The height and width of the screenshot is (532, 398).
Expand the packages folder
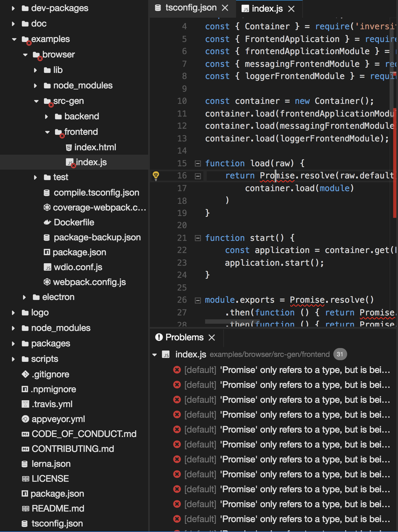click(13, 344)
